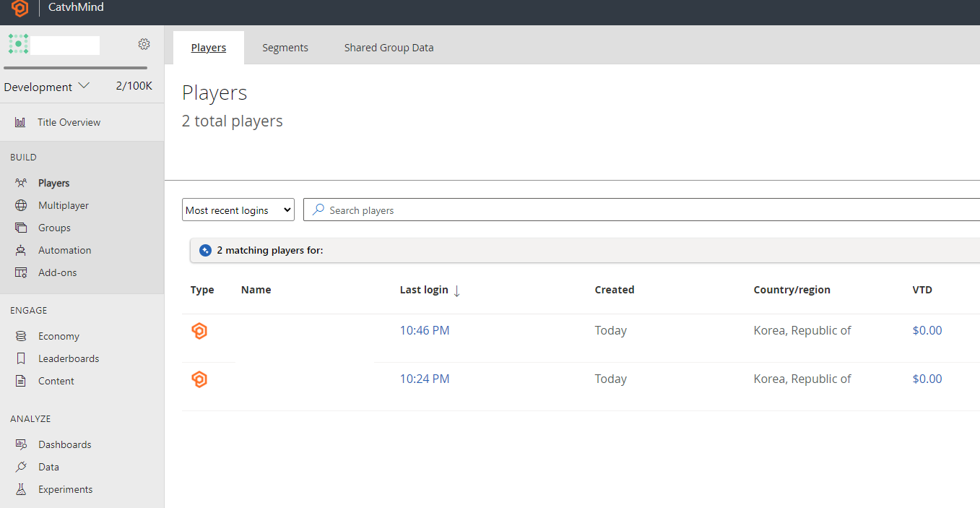The width and height of the screenshot is (980, 508).
Task: Click the VTD column header
Action: tap(922, 290)
